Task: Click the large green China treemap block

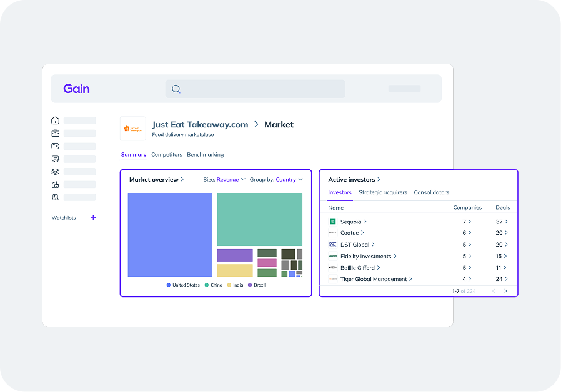Action: coord(260,219)
